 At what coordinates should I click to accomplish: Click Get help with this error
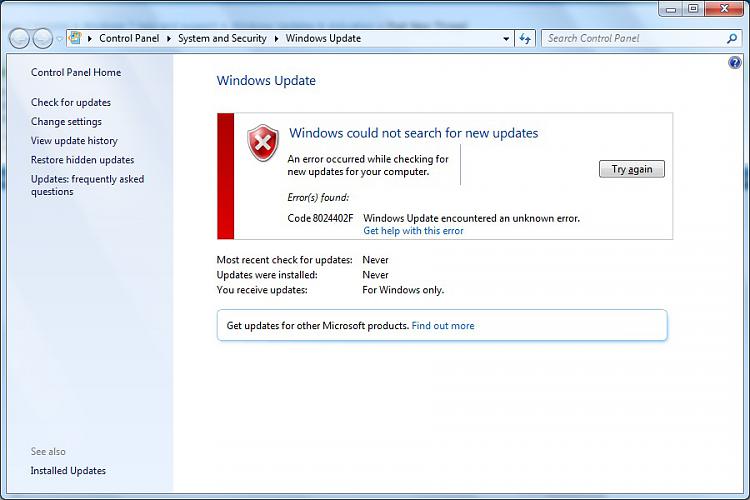[x=413, y=231]
